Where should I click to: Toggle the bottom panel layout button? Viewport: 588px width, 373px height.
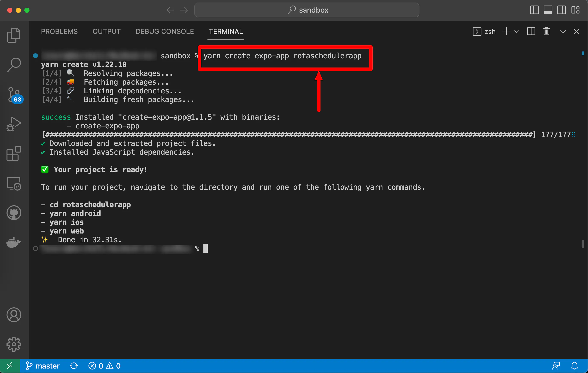548,10
